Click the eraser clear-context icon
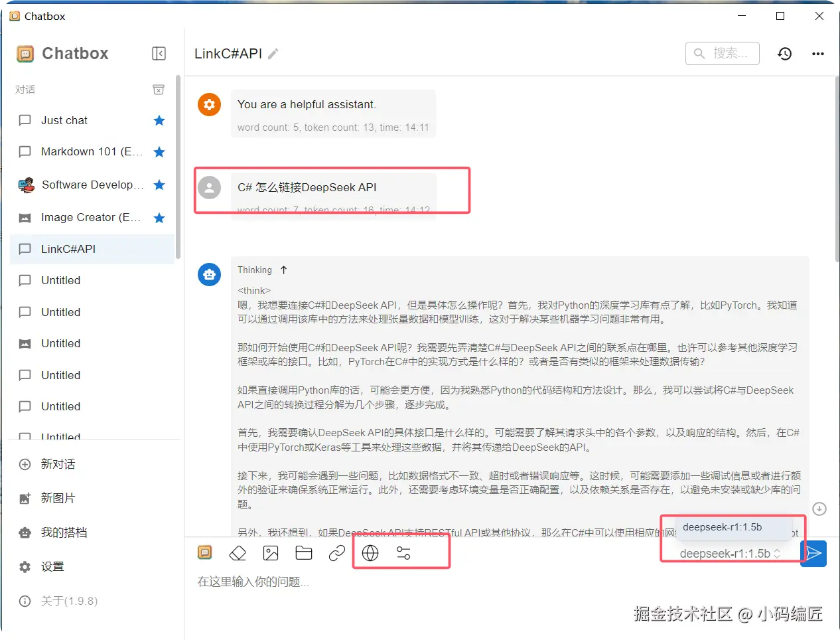 [238, 553]
